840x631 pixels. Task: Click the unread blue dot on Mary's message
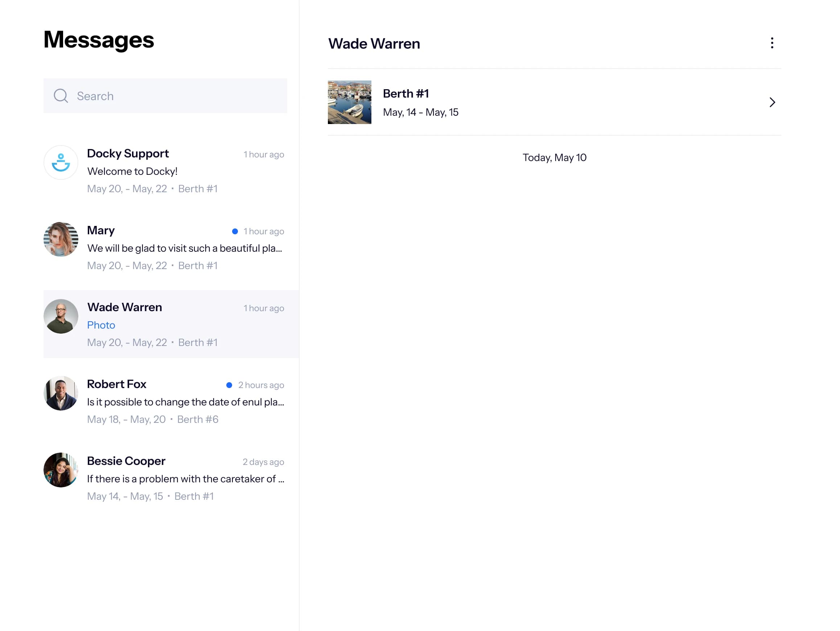pos(235,231)
